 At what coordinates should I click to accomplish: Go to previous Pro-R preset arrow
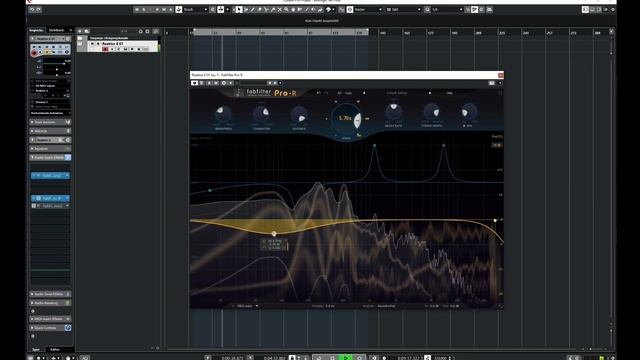364,93
